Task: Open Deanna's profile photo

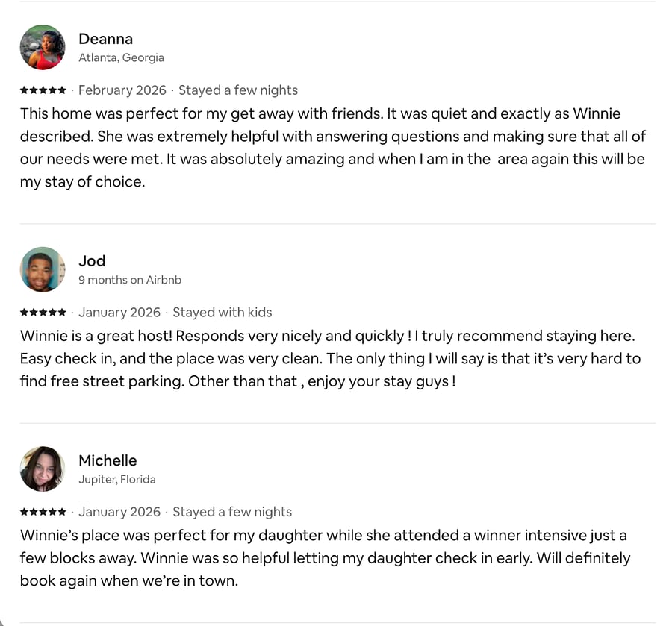Action: tap(43, 47)
